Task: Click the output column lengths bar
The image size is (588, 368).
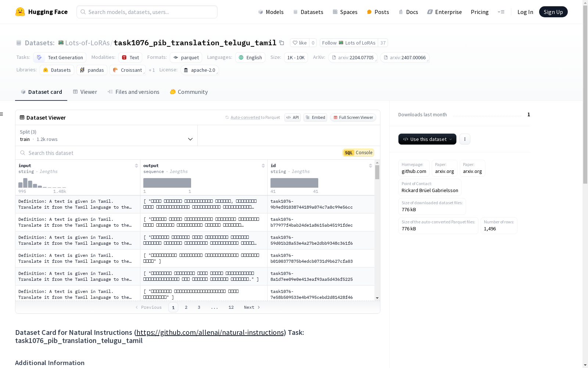Action: pos(167,183)
